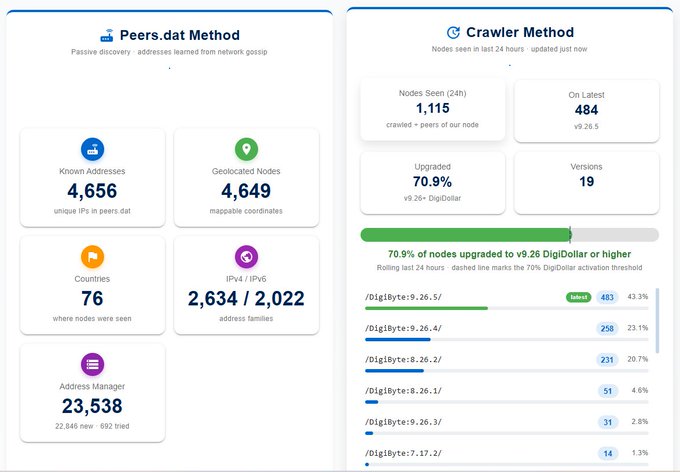
Task: Click the blue router icon above Known Addresses
Action: pos(92,149)
